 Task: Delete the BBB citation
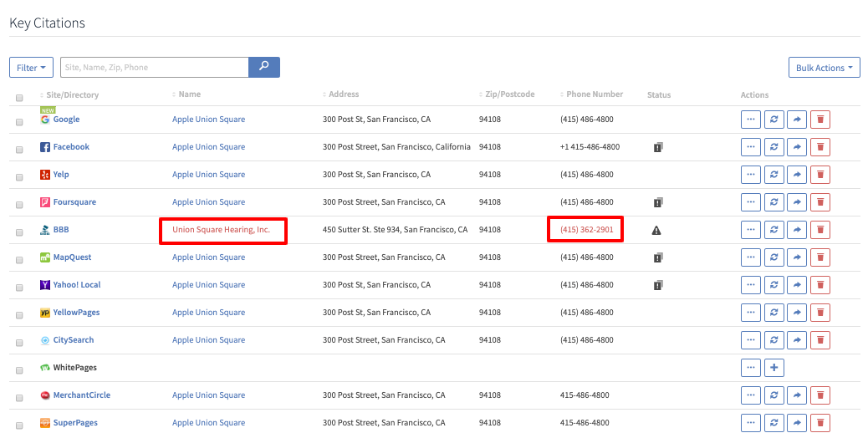click(x=820, y=229)
